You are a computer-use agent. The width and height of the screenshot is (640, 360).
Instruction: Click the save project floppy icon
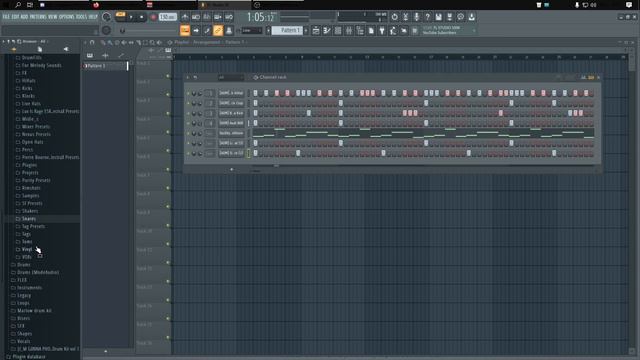coord(438,17)
